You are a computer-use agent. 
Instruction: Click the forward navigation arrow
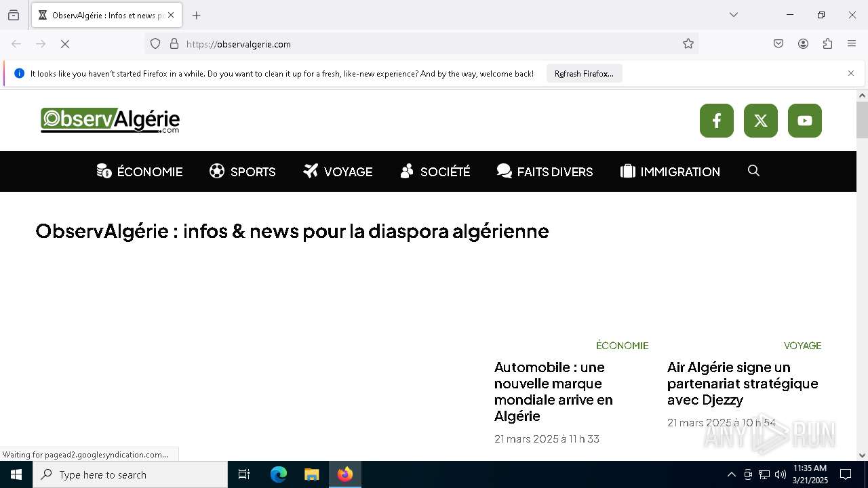[41, 44]
